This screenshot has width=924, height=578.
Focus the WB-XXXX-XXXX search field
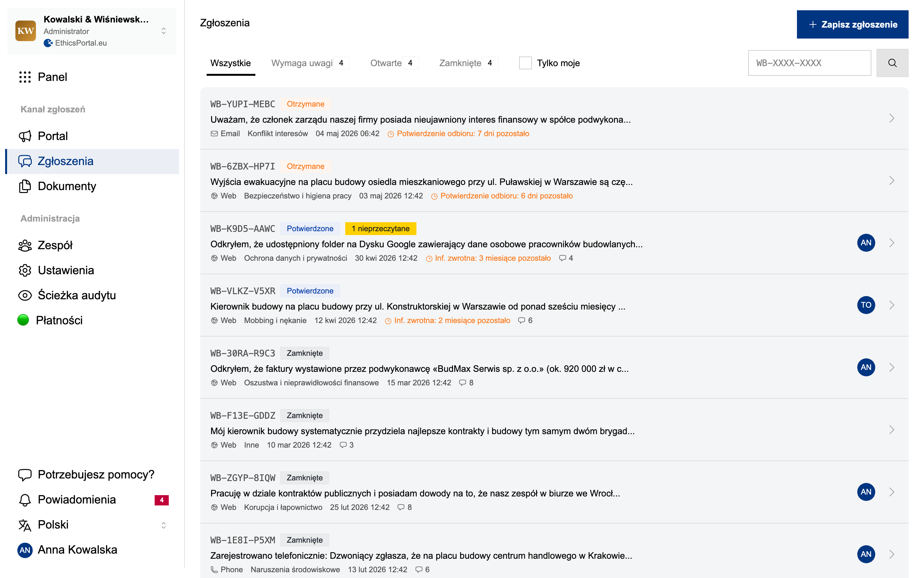[809, 63]
